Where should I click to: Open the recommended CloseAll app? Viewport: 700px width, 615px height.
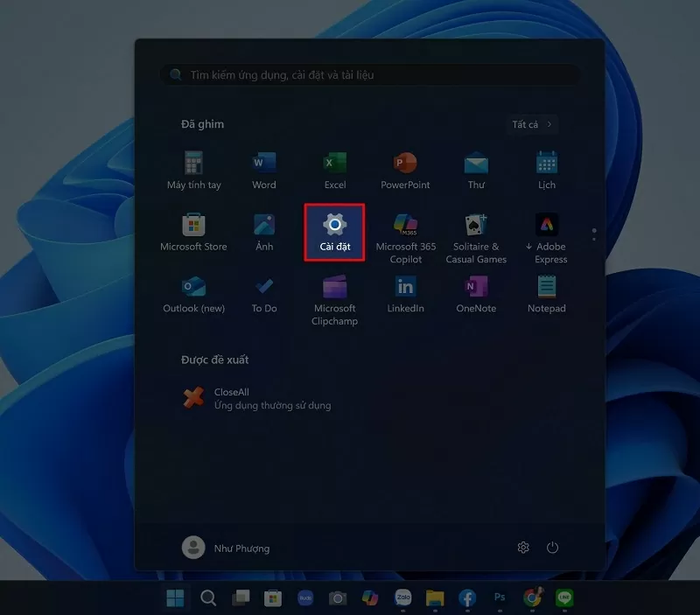[254, 399]
